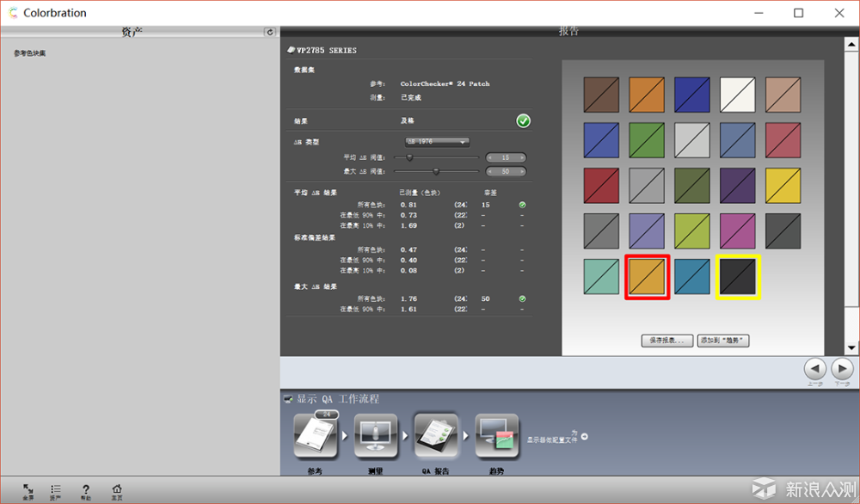Select the bright yellow patch
This screenshot has width=860, height=504.
point(783,186)
